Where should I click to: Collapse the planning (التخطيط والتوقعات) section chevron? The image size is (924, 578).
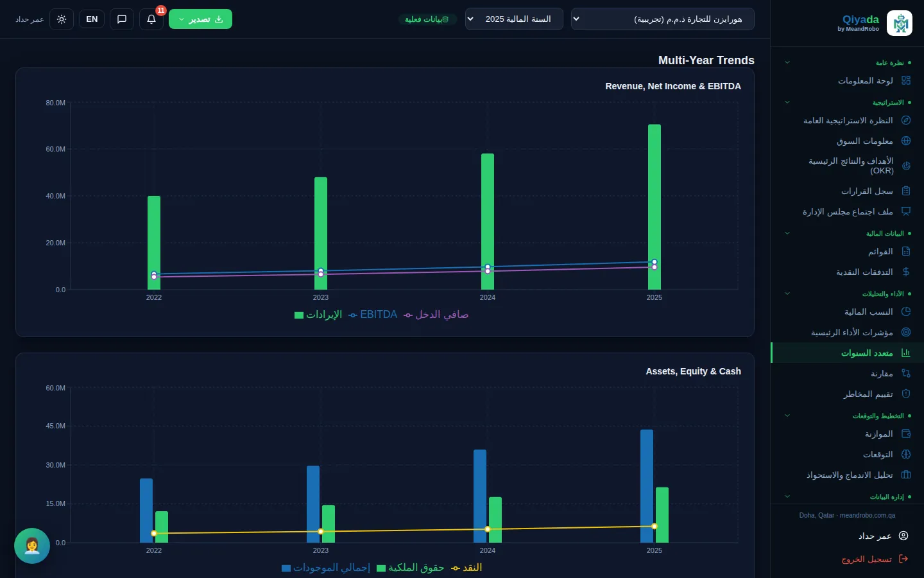pos(787,416)
